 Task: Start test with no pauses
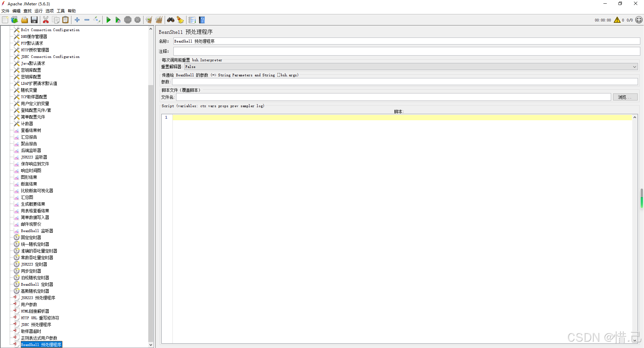click(118, 20)
